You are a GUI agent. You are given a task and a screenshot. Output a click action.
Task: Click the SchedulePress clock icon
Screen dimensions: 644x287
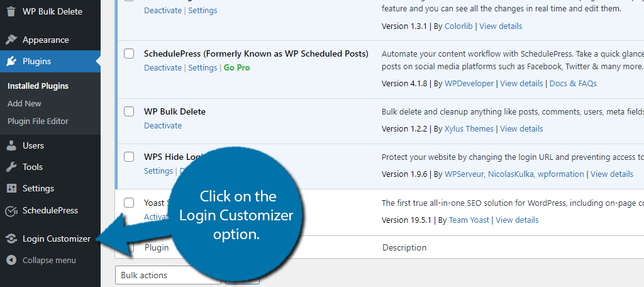[11, 210]
